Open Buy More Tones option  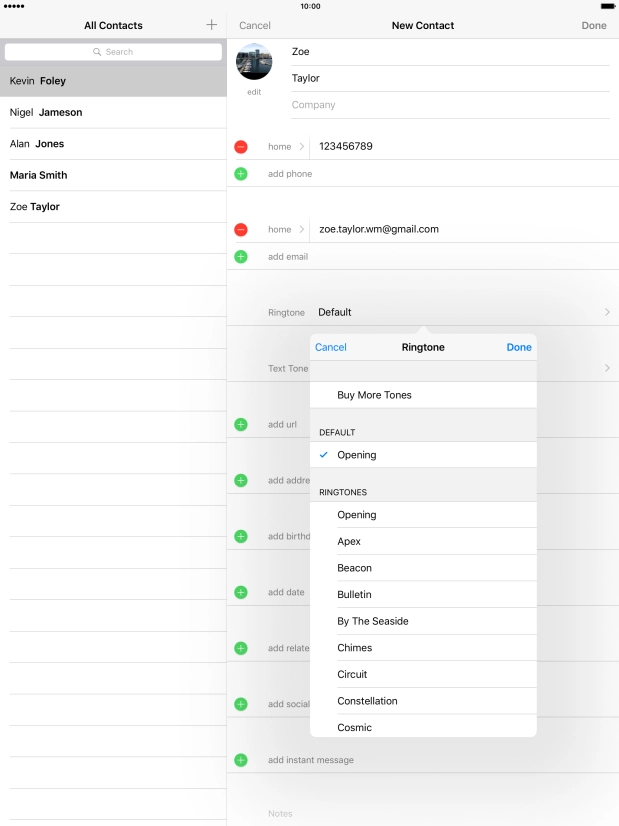click(374, 395)
